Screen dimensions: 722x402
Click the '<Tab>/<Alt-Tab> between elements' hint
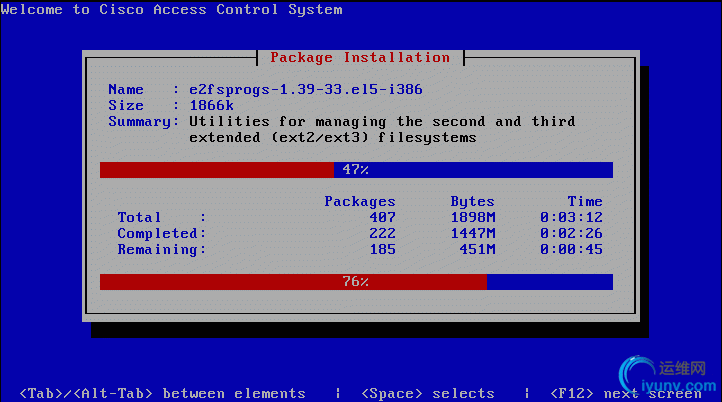coord(162,394)
